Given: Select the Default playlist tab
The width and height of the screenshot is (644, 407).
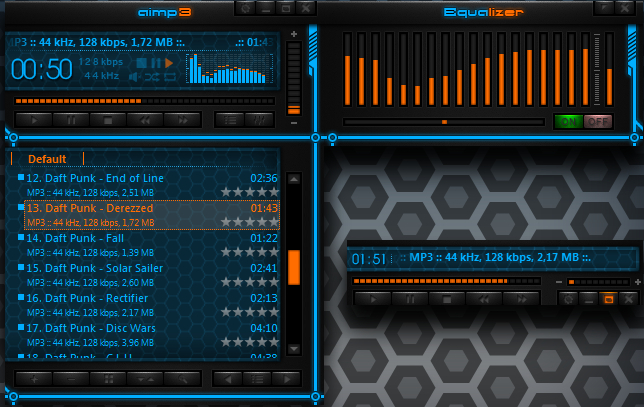Looking at the screenshot, I should (47, 159).
